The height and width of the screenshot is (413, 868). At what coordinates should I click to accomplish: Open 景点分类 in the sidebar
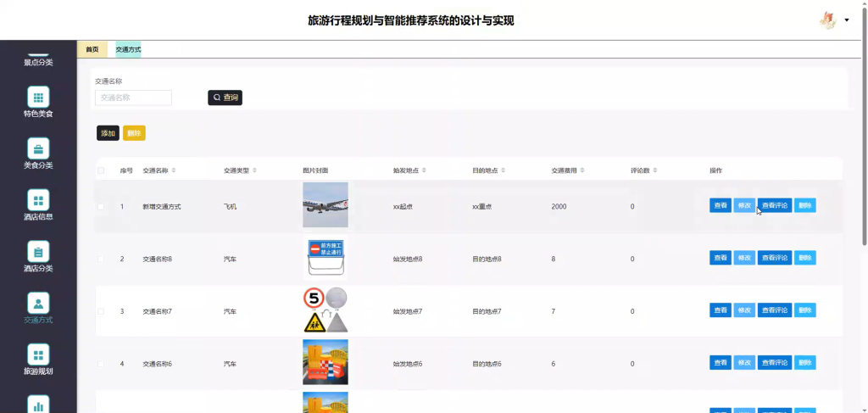click(x=38, y=62)
